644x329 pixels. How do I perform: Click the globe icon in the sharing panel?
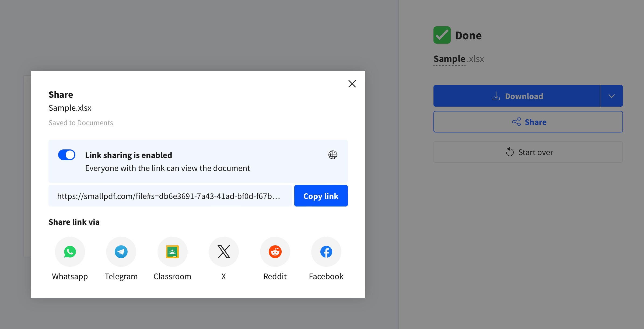tap(333, 155)
